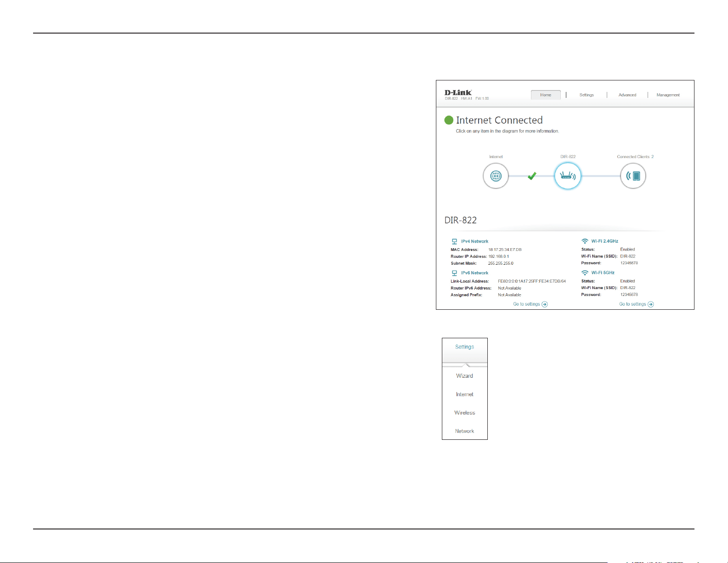Click the IPv6 Network computer icon
The width and height of the screenshot is (728, 563).
pyautogui.click(x=454, y=273)
